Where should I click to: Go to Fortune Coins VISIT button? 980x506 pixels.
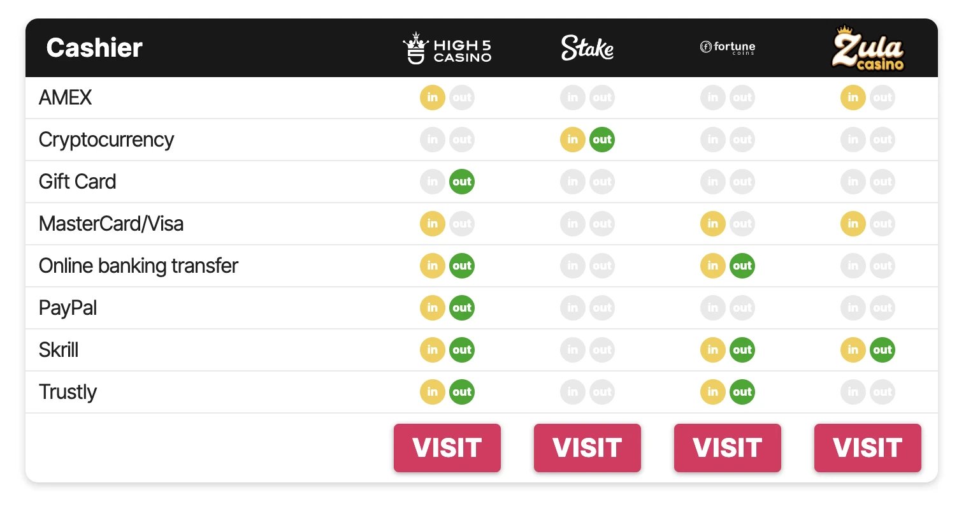(x=728, y=448)
